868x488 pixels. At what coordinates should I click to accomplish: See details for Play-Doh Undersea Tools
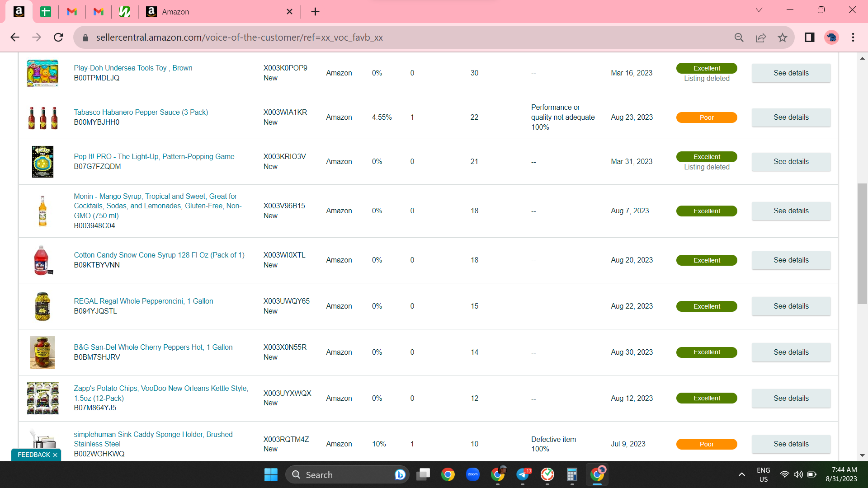click(791, 73)
